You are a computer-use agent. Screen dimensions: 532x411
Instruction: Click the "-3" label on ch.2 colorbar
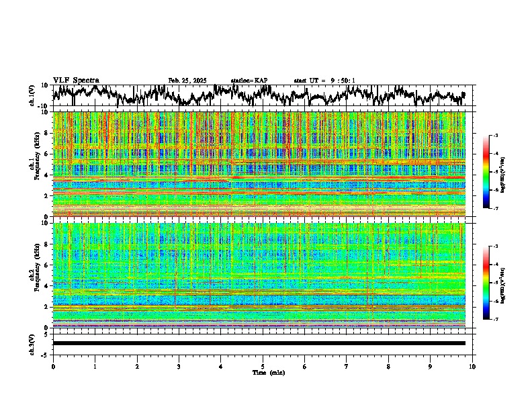point(495,246)
